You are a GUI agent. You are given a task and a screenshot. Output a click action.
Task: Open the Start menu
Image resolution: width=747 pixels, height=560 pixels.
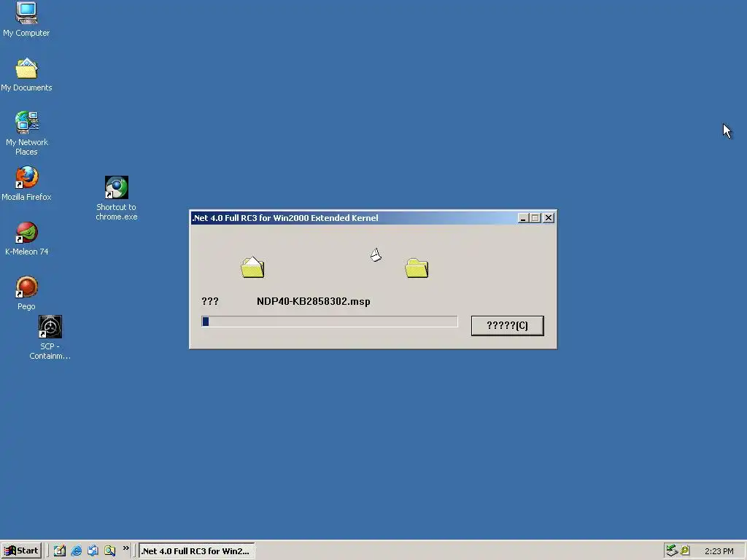click(x=21, y=551)
